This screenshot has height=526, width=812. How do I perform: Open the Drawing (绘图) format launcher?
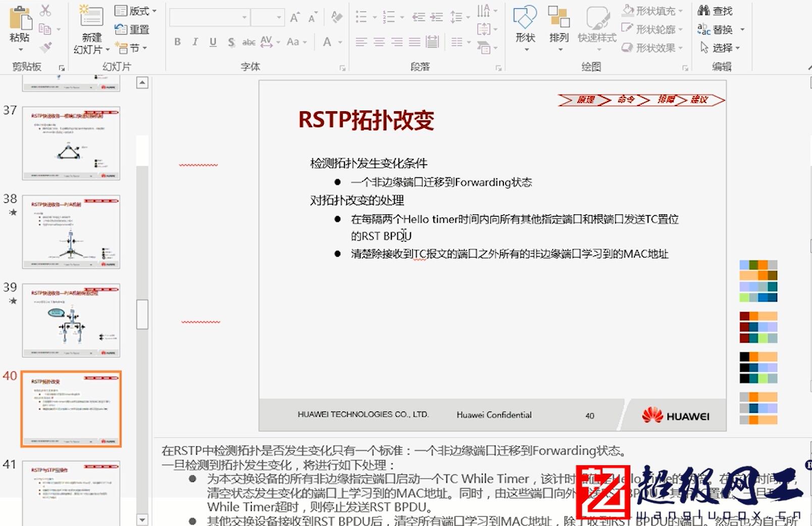click(685, 68)
